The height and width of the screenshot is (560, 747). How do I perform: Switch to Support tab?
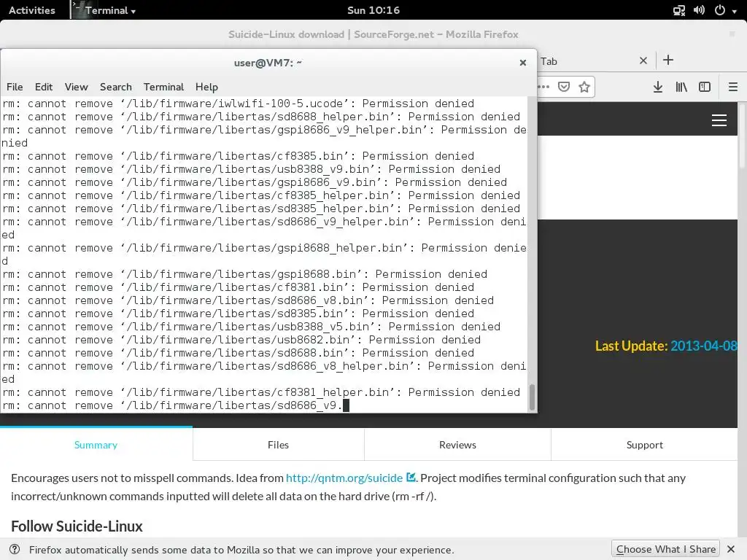pyautogui.click(x=645, y=445)
